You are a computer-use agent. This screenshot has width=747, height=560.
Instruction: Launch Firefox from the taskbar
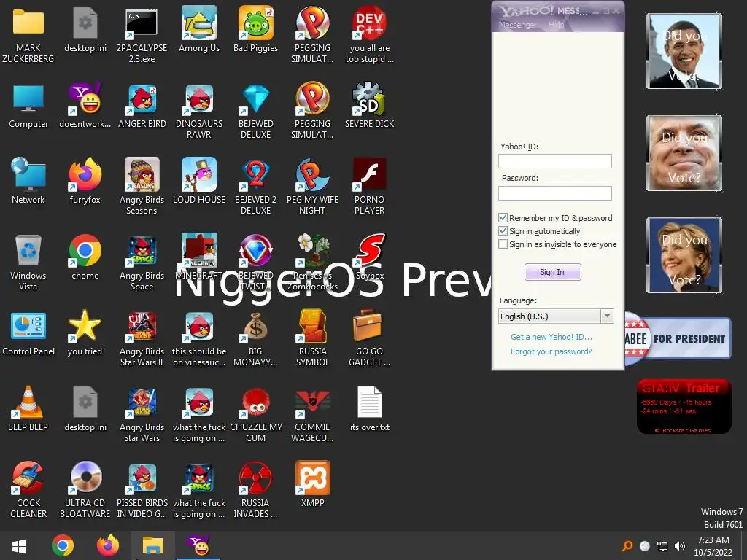pyautogui.click(x=108, y=545)
